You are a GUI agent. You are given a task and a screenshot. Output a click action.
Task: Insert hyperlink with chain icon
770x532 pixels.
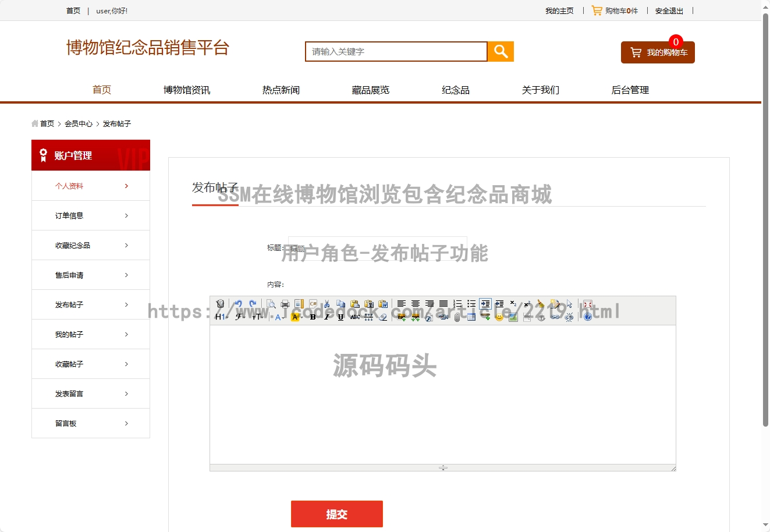pyautogui.click(x=555, y=317)
